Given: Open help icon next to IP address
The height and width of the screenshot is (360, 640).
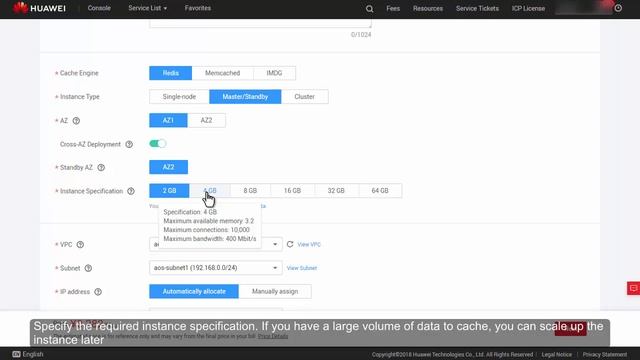Looking at the screenshot, I should pyautogui.click(x=98, y=292).
